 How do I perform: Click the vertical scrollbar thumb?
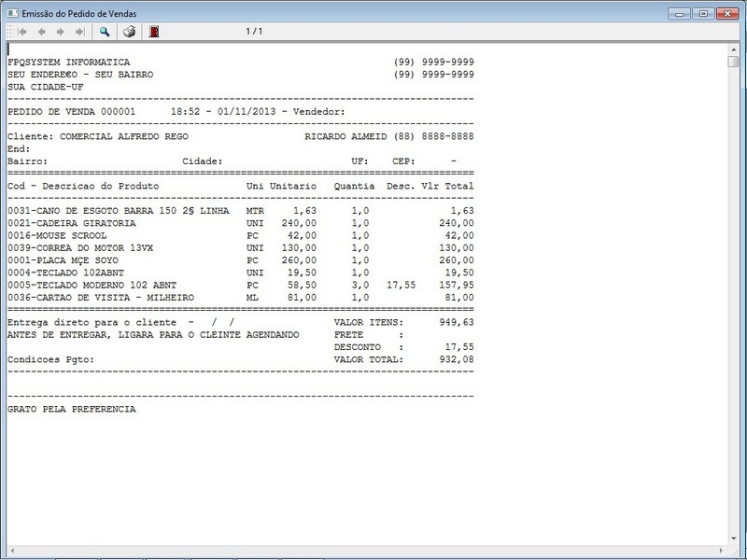(733, 62)
